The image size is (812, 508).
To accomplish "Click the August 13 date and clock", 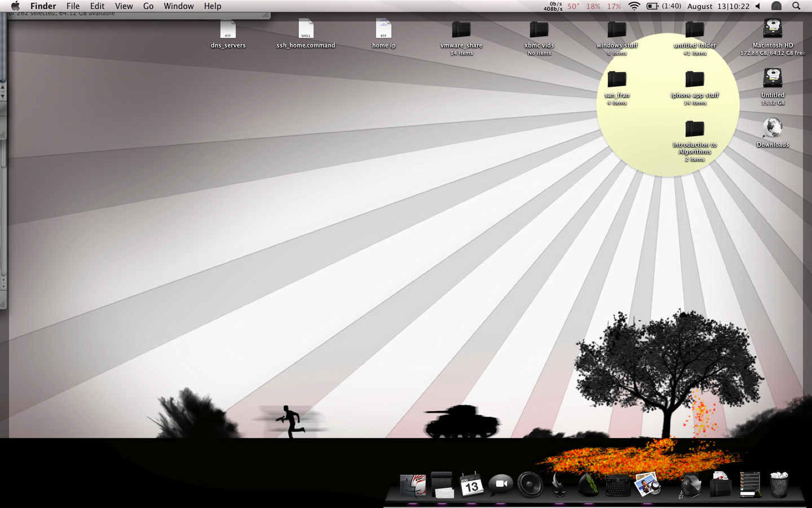I will pos(718,6).
